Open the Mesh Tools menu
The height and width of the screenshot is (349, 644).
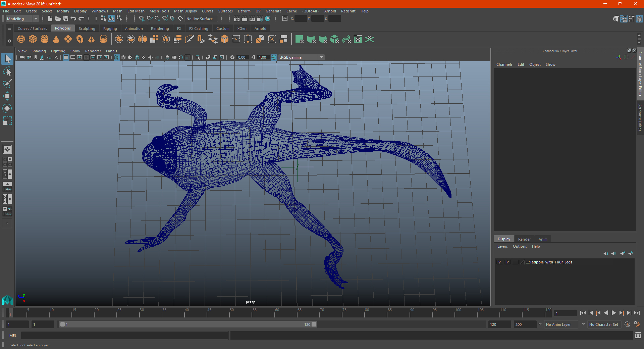[x=159, y=11]
